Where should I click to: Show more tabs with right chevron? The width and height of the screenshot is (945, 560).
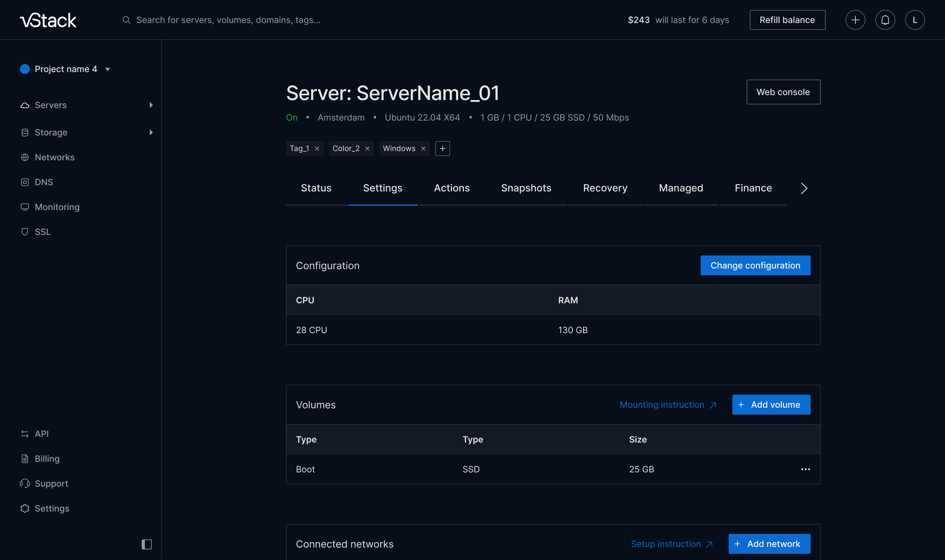tap(804, 188)
